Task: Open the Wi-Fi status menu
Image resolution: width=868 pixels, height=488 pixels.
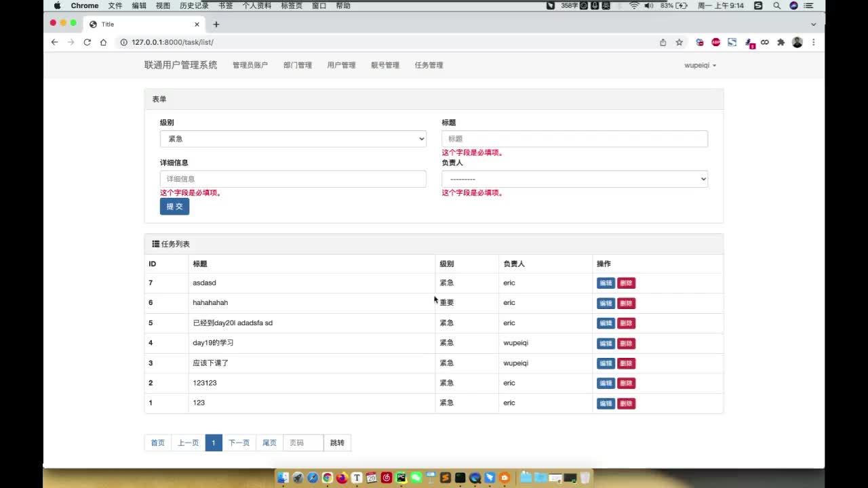Action: click(x=634, y=5)
